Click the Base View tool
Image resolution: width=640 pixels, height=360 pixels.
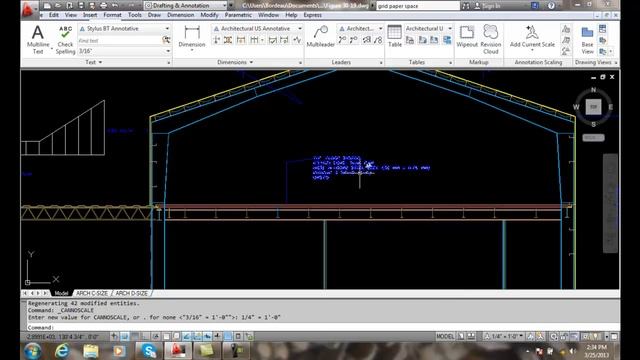coord(587,40)
